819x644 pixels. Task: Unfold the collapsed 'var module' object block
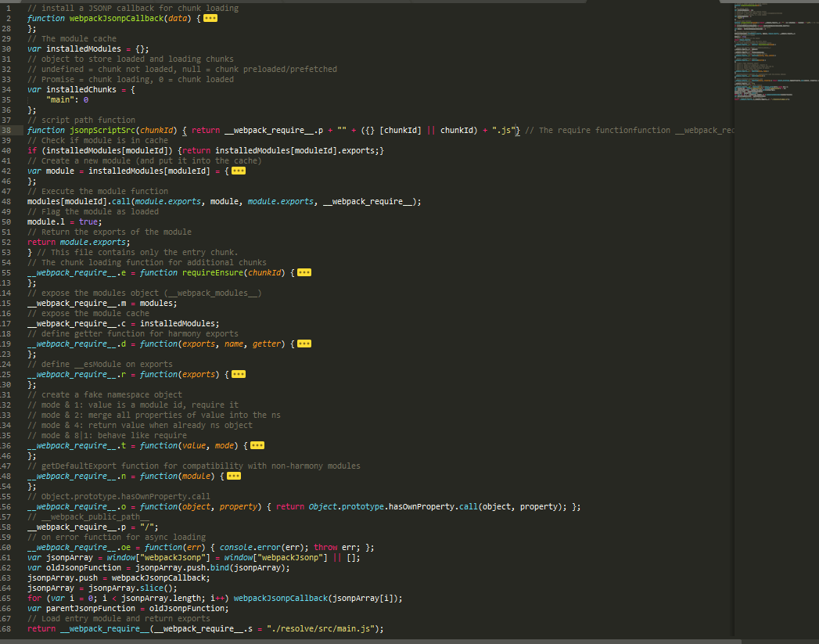(x=239, y=171)
